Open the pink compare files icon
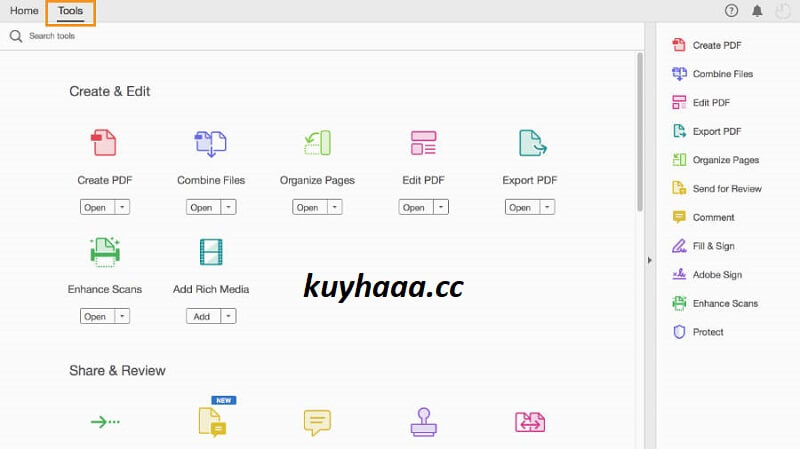The height and width of the screenshot is (449, 800). tap(530, 422)
